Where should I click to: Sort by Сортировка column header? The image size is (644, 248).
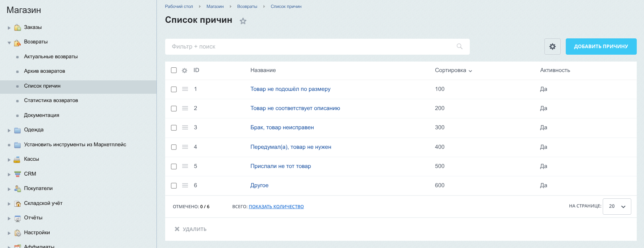point(453,70)
